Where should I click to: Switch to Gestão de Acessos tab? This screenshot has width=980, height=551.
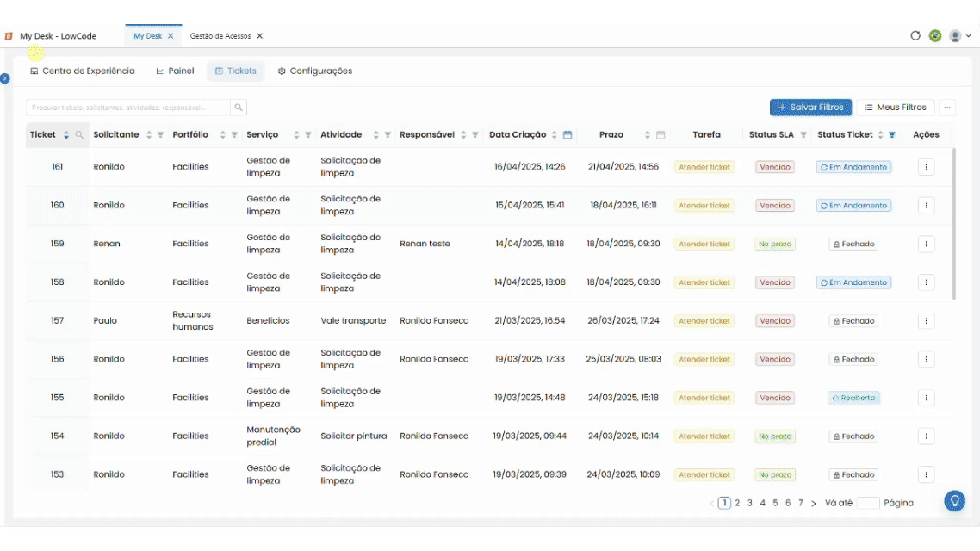[220, 36]
